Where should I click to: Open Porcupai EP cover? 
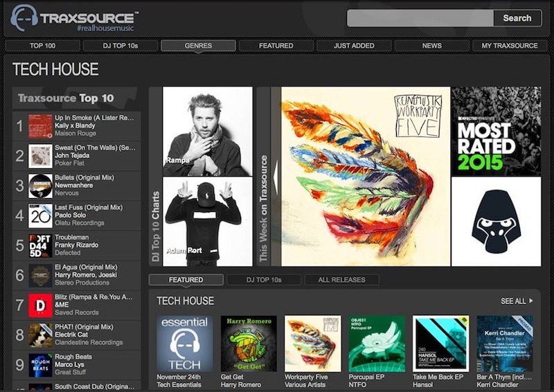377,344
